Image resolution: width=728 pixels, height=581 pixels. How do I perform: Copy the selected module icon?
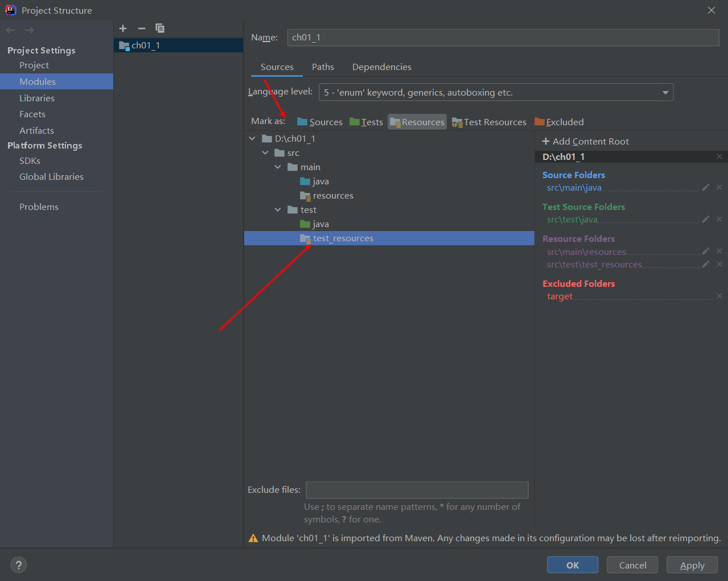160,28
